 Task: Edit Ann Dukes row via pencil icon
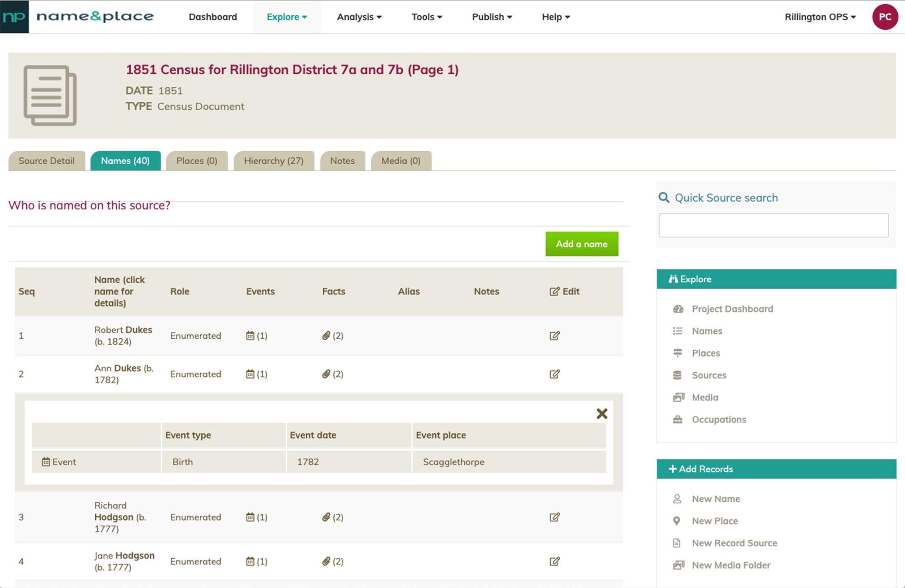tap(554, 374)
